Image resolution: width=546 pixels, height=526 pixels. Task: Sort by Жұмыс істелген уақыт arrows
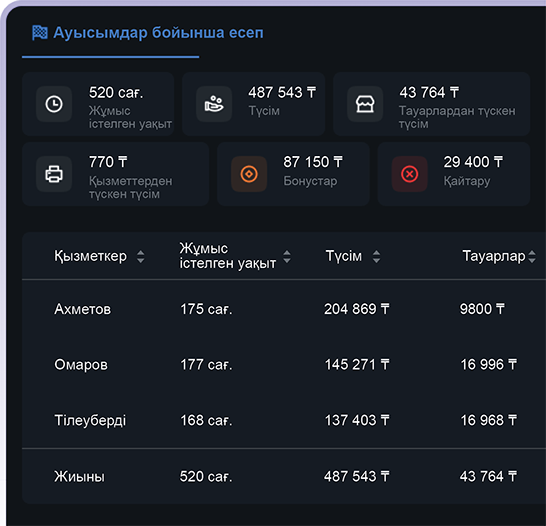click(287, 257)
